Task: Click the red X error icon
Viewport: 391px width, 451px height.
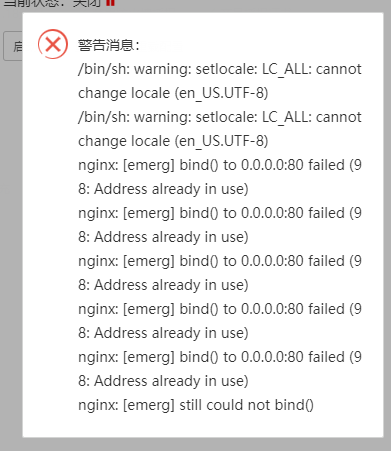Action: tap(53, 44)
